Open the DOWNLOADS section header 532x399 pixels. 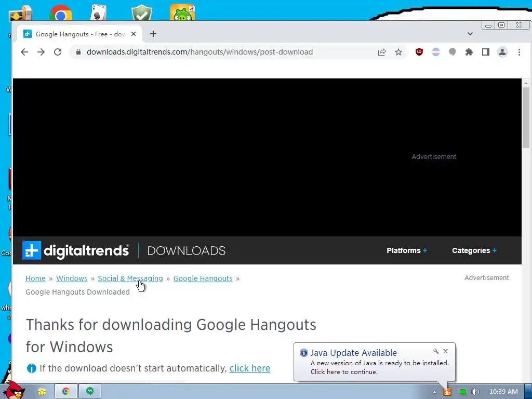(x=187, y=251)
